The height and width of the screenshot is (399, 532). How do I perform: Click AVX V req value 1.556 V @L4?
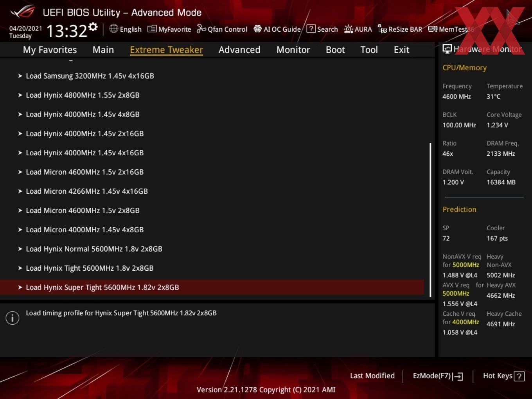point(460,304)
